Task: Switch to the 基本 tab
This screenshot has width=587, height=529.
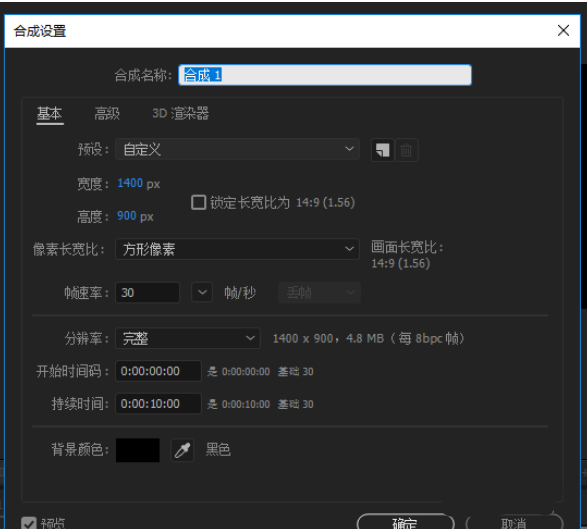Action: 50,114
